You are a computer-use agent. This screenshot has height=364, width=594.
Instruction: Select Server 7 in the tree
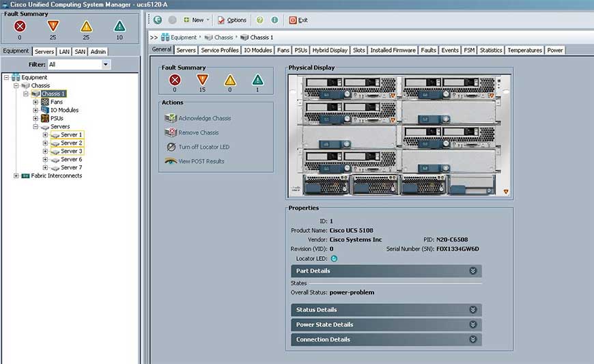[x=71, y=167]
